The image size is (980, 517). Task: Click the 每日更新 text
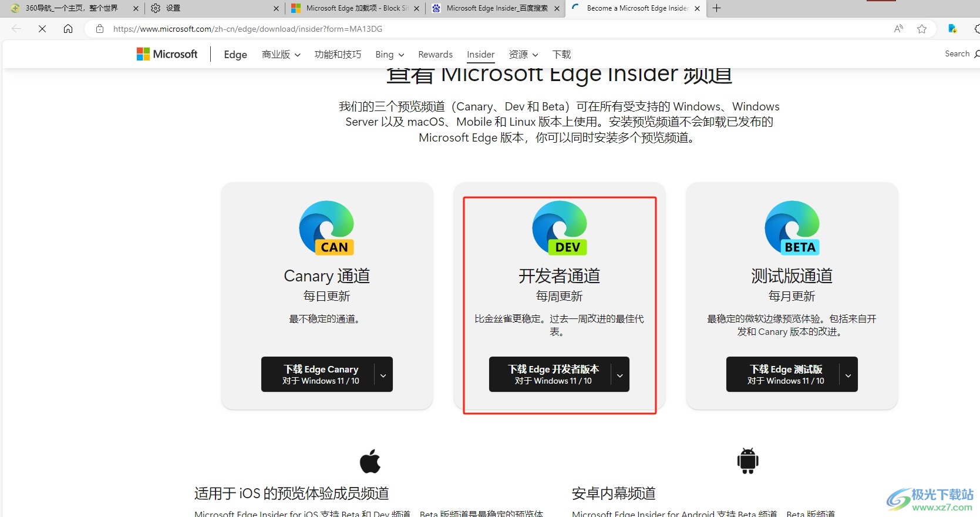pyautogui.click(x=326, y=296)
